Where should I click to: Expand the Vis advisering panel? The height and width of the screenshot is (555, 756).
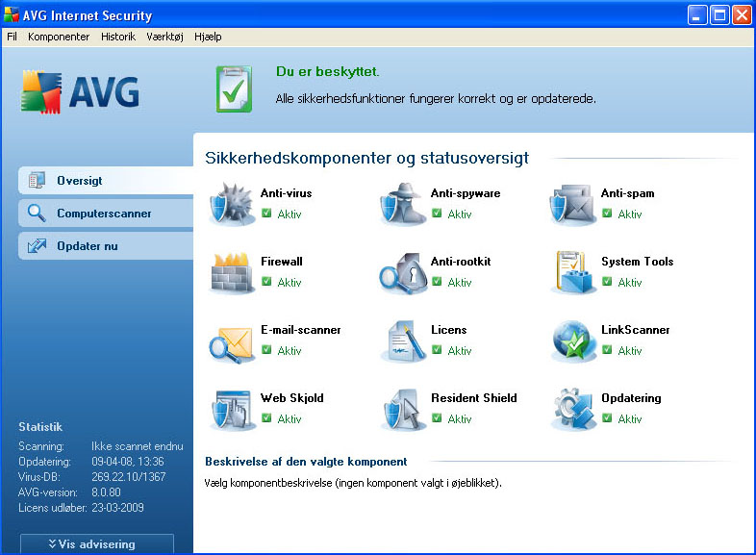coord(96,543)
